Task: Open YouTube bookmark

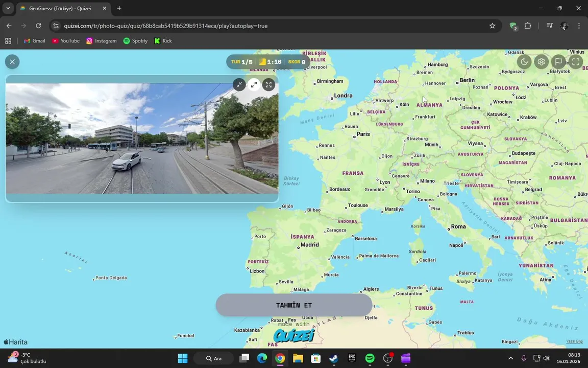Action: pyautogui.click(x=66, y=41)
